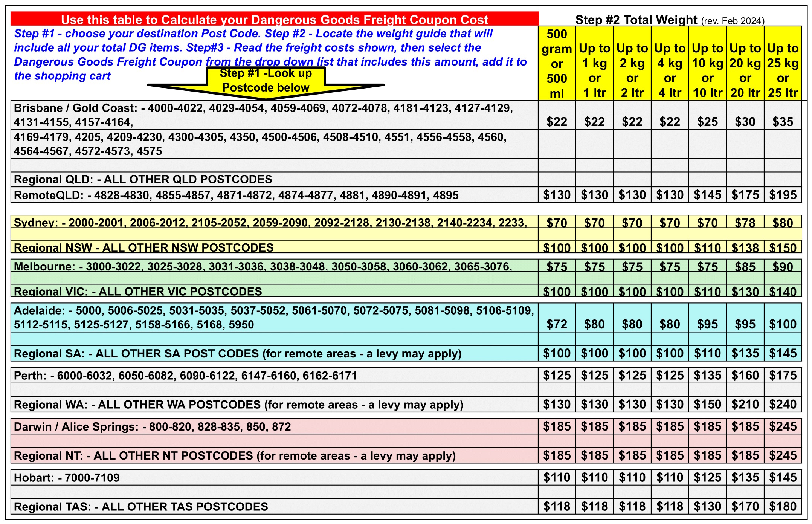Image resolution: width=812 pixels, height=524 pixels.
Task: Select Regional VIC $140 price cell
Action: pyautogui.click(x=783, y=292)
